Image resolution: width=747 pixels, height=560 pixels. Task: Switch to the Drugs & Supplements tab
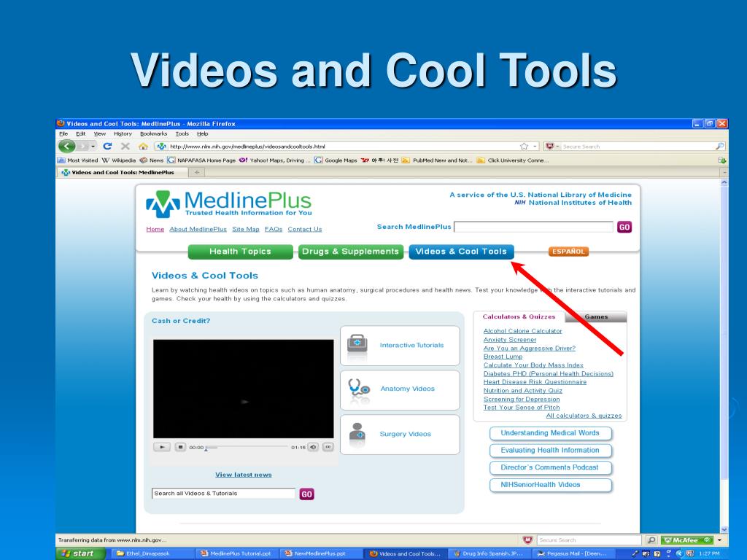point(351,252)
